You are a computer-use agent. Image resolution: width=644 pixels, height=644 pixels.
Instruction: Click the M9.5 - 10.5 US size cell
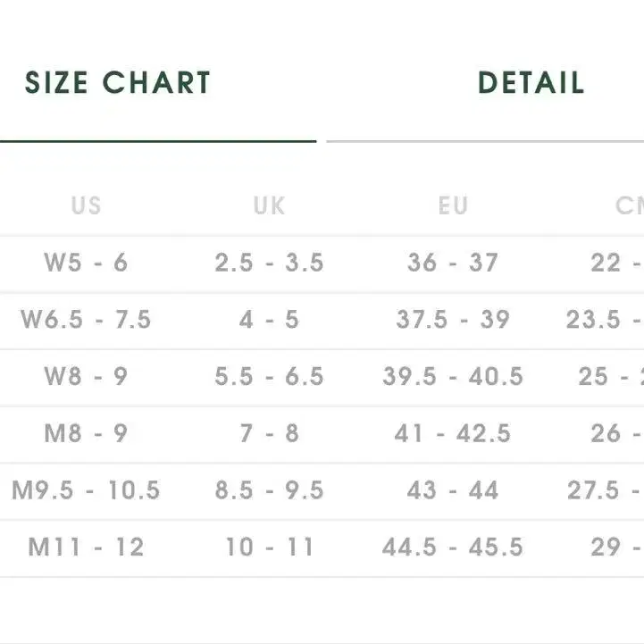pyautogui.click(x=86, y=490)
